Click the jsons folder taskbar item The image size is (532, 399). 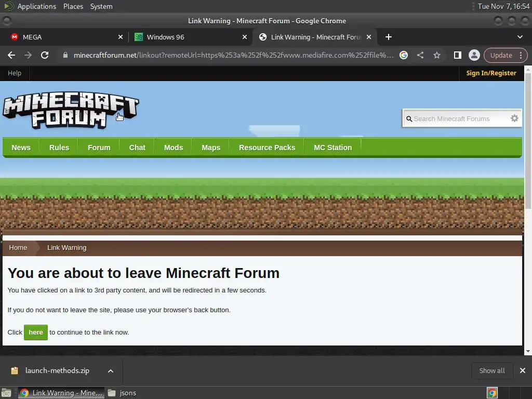pyautogui.click(x=122, y=393)
